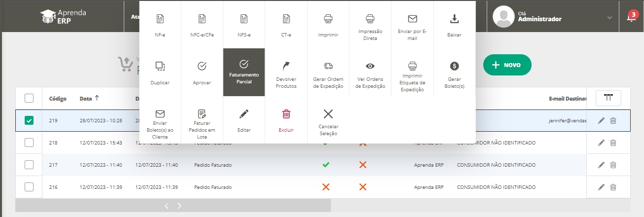This screenshot has height=217, width=644.
Task: Toggle the select-all checkbox in table header
Action: [x=29, y=99]
